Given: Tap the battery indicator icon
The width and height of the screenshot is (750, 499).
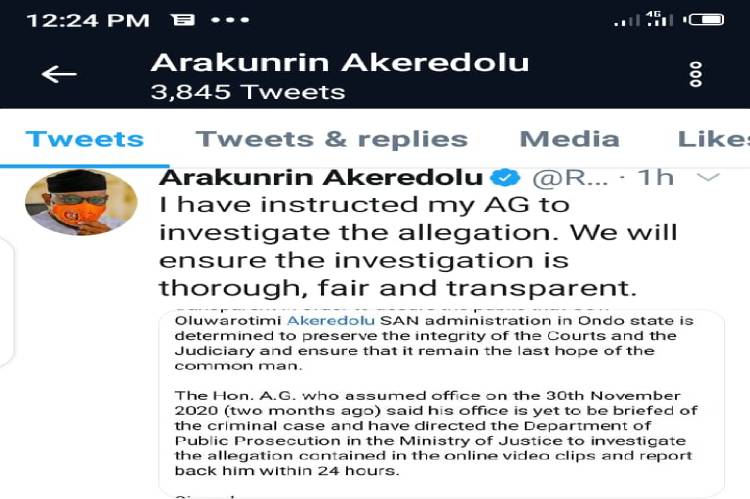Looking at the screenshot, I should (x=703, y=20).
